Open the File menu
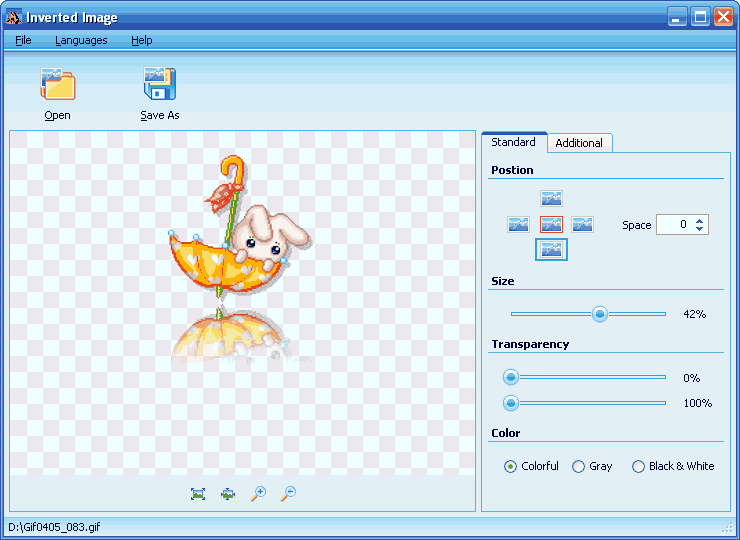The height and width of the screenshot is (540, 740). pos(23,40)
